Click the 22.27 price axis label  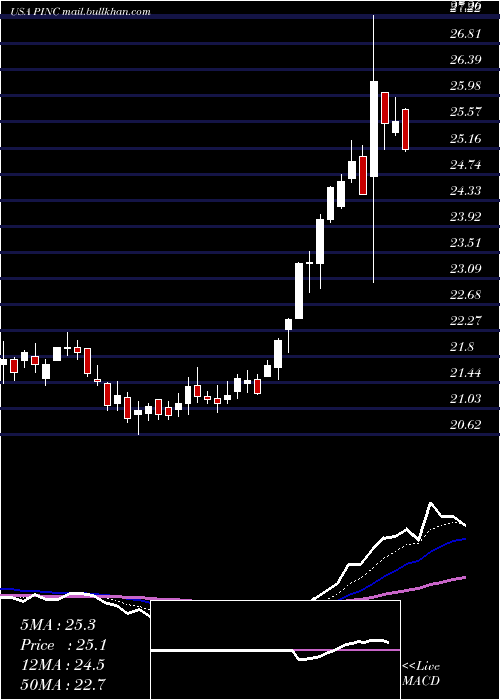tap(466, 321)
